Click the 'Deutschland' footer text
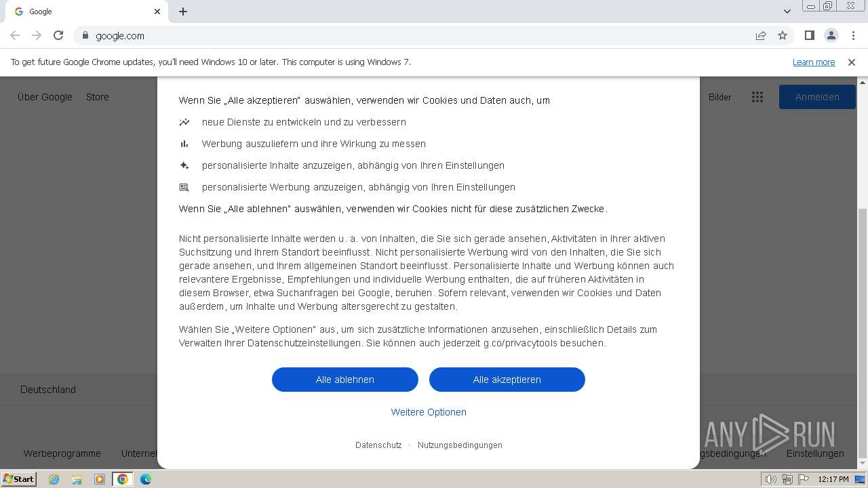The image size is (868, 488). (x=48, y=390)
